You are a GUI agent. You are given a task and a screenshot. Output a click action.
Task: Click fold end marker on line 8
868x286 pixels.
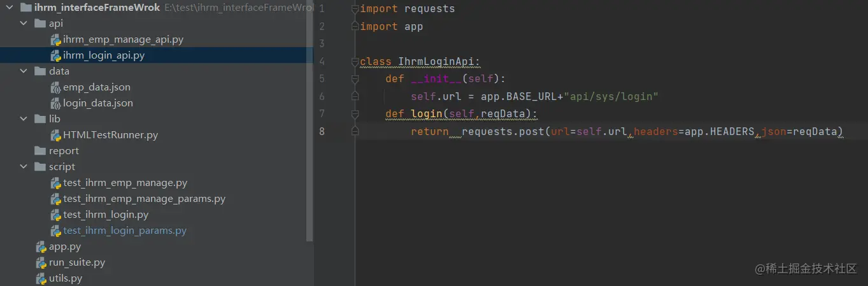tap(355, 131)
